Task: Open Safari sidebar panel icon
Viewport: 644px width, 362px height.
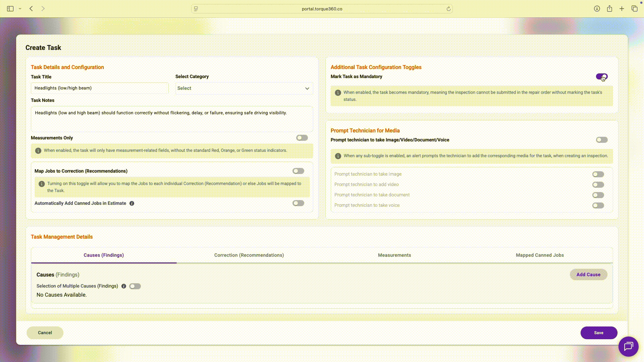Action: [x=10, y=9]
